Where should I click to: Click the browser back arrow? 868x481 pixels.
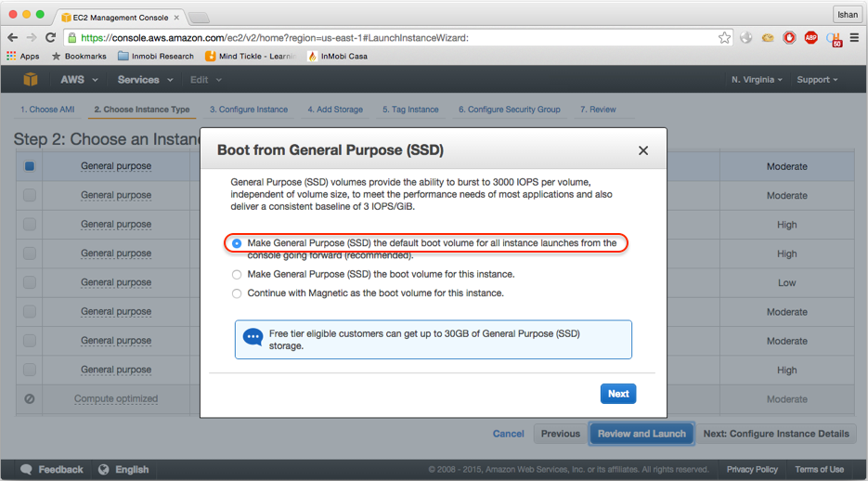(12, 38)
